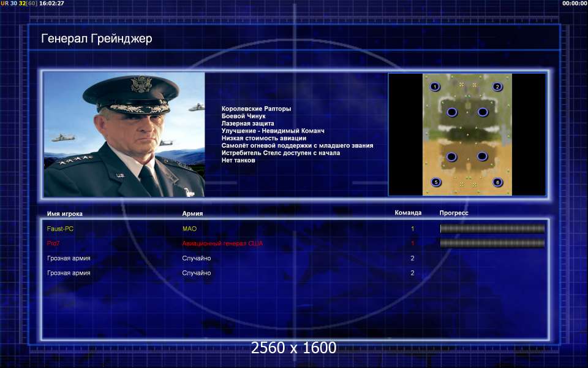Screen dimensions: 588x368
Task: Click the 'UR 30 32[60]' stats overlay
Action: [19, 3]
